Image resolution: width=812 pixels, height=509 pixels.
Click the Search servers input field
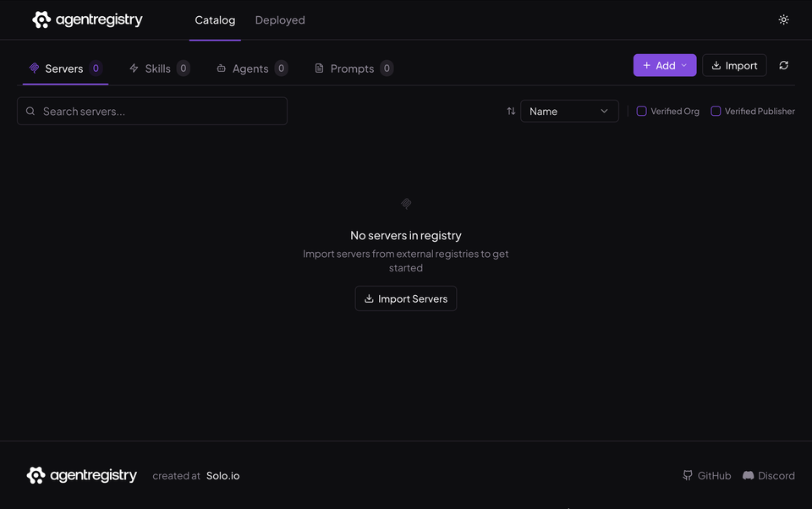(152, 111)
